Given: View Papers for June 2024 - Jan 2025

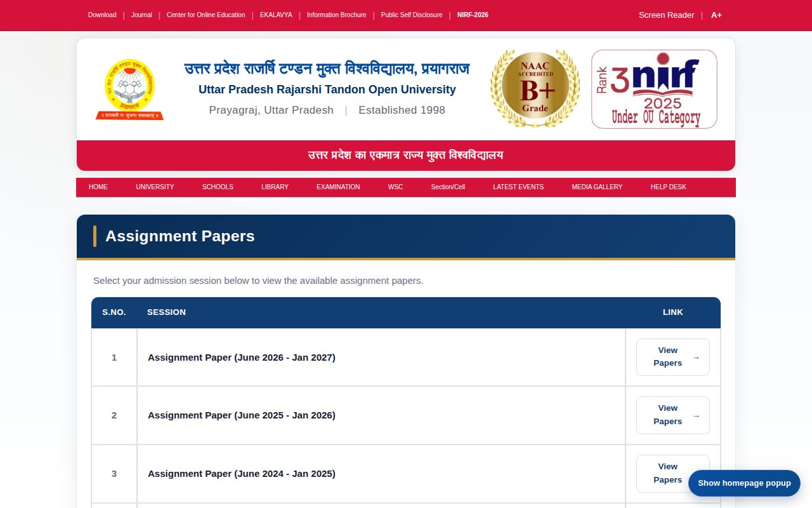Looking at the screenshot, I should pos(673,473).
